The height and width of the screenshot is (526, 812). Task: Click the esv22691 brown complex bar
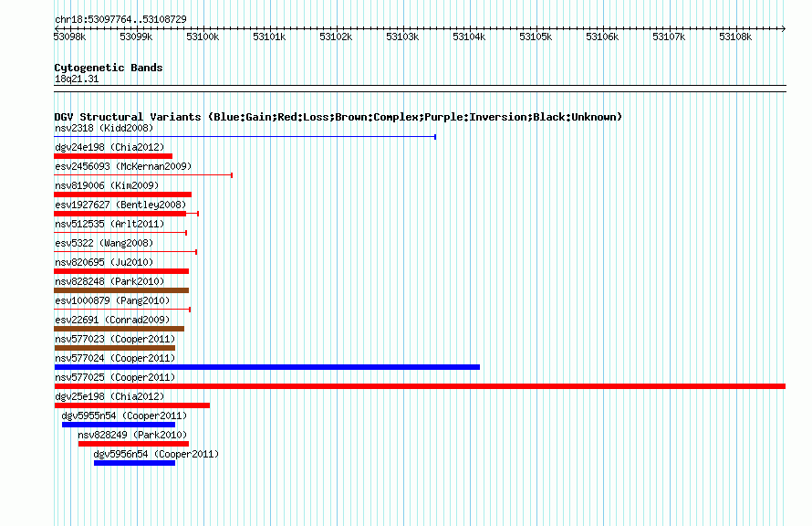point(120,329)
